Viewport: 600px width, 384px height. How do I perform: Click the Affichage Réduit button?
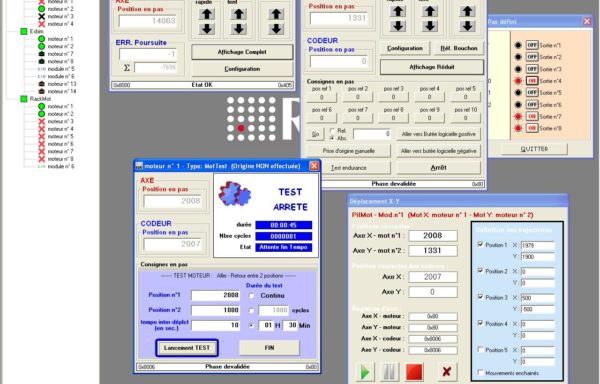pos(432,67)
